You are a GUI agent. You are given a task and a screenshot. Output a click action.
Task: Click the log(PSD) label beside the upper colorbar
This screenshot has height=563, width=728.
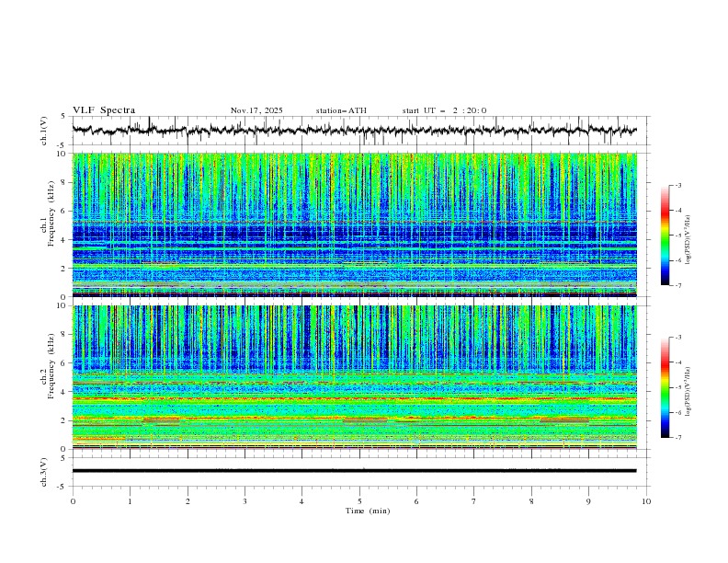[x=690, y=236]
